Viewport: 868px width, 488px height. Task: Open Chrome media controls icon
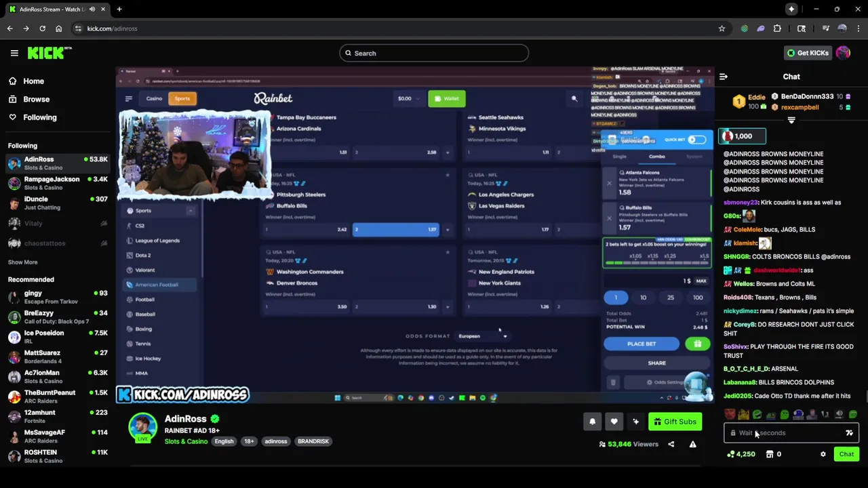coord(825,28)
